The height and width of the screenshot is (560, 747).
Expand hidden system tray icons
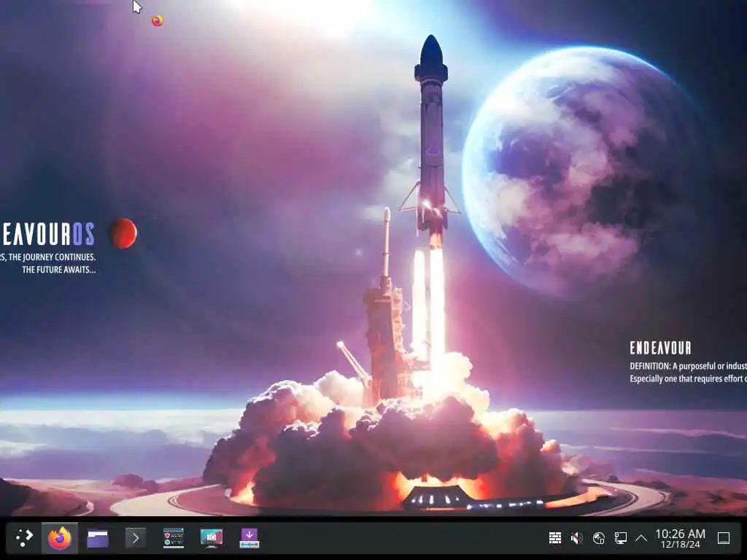[x=641, y=538]
